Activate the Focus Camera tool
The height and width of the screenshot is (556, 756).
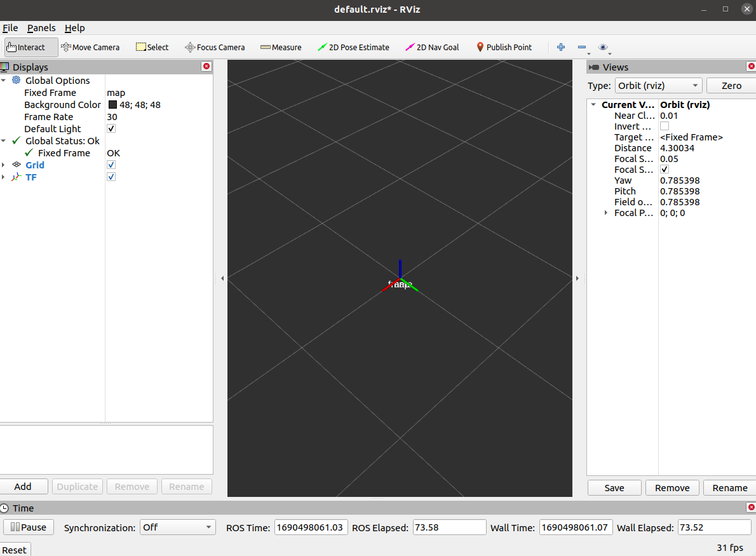tap(215, 47)
